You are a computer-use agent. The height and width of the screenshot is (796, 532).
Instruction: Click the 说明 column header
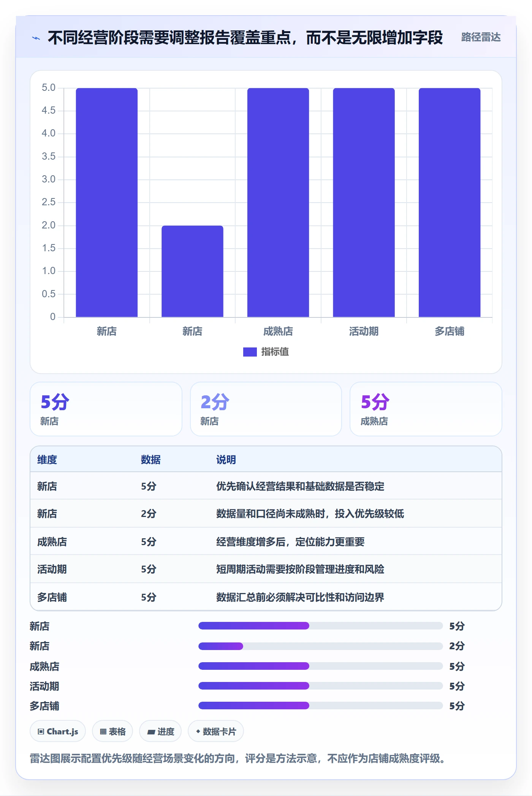pos(226,460)
